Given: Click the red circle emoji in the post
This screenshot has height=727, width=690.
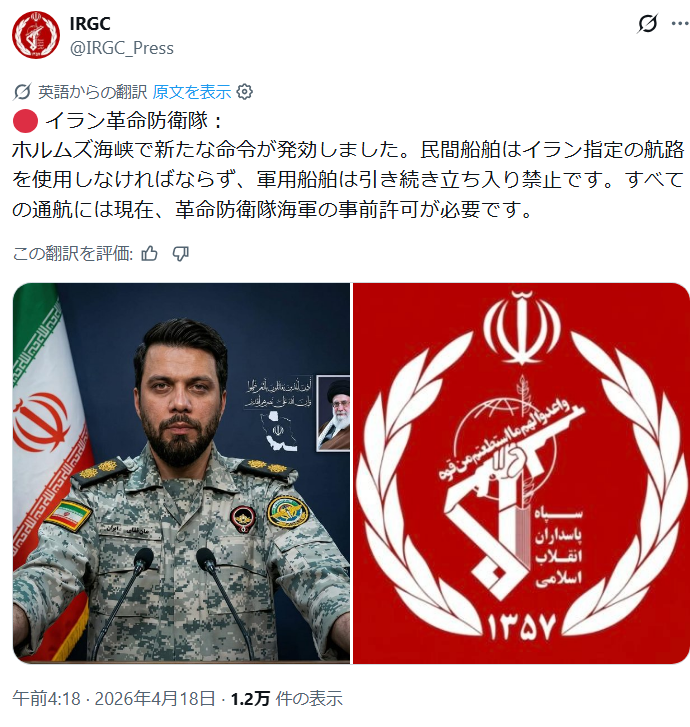Looking at the screenshot, I should (x=25, y=121).
